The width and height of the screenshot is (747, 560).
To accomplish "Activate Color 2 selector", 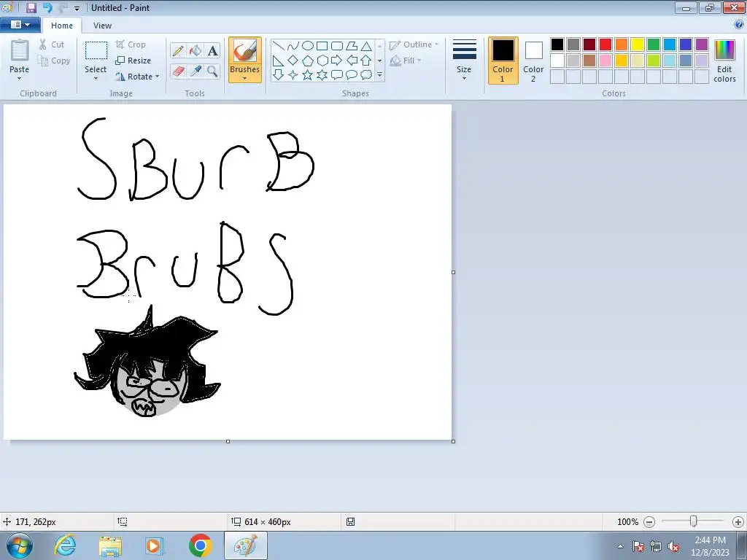I will 533,60.
